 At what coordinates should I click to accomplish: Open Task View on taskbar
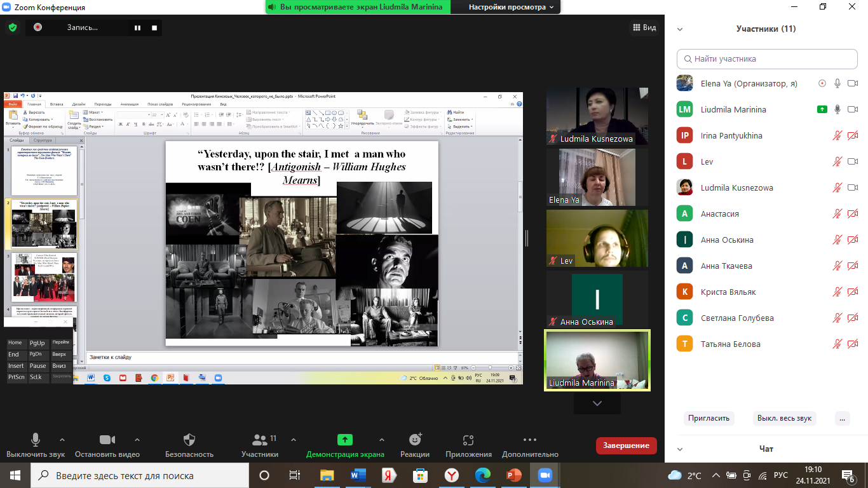point(295,475)
